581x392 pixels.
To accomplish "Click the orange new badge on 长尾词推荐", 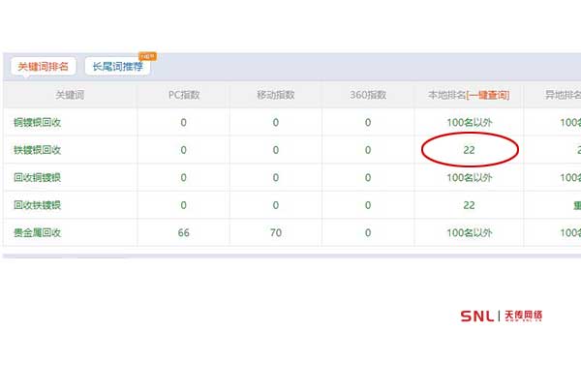I will pos(147,56).
